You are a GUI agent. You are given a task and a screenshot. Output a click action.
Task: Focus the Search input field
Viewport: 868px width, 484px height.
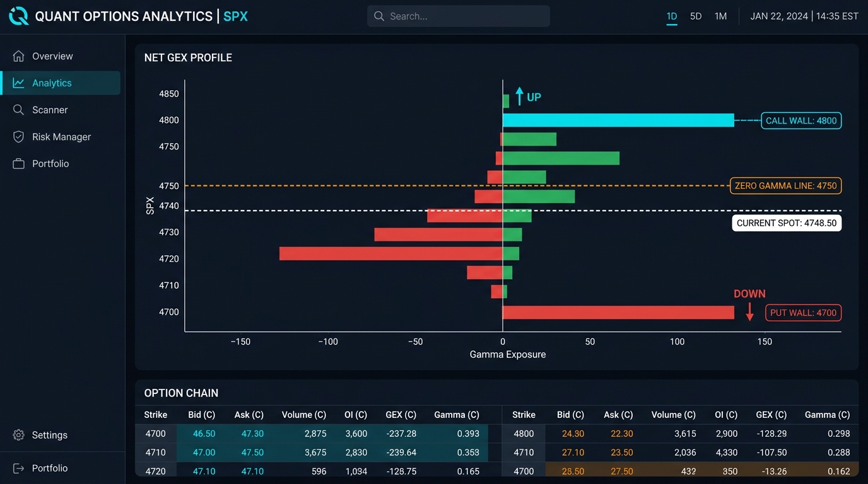pos(459,16)
